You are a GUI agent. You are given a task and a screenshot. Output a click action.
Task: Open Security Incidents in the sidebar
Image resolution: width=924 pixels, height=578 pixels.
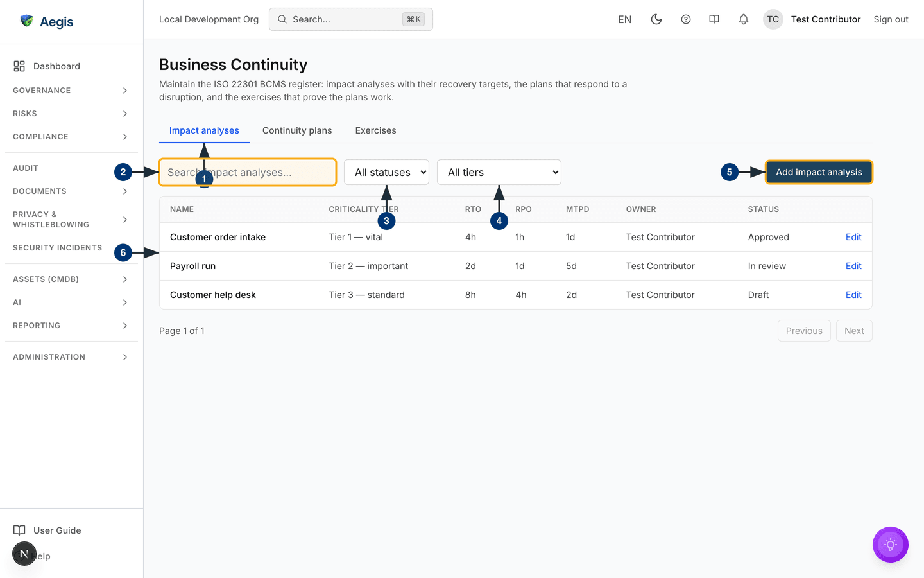coord(57,248)
